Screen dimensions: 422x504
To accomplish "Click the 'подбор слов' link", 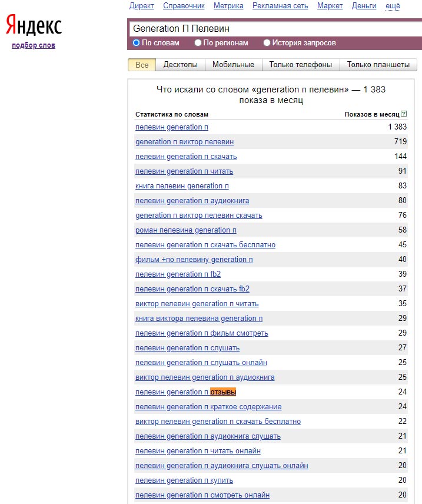I will point(34,45).
